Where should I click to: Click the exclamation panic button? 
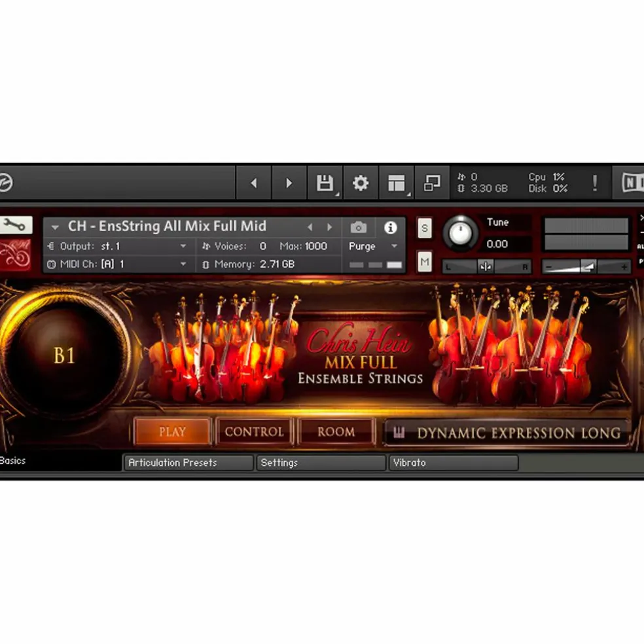pos(594,183)
